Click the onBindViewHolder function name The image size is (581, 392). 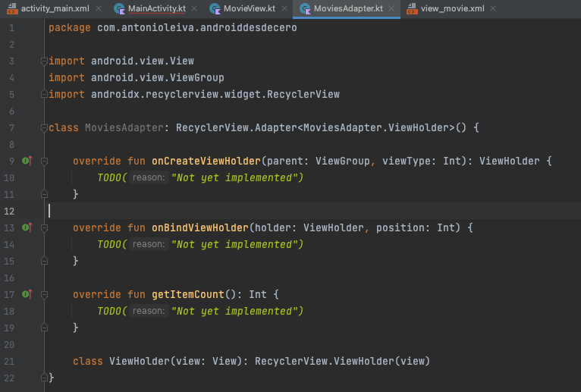click(200, 228)
